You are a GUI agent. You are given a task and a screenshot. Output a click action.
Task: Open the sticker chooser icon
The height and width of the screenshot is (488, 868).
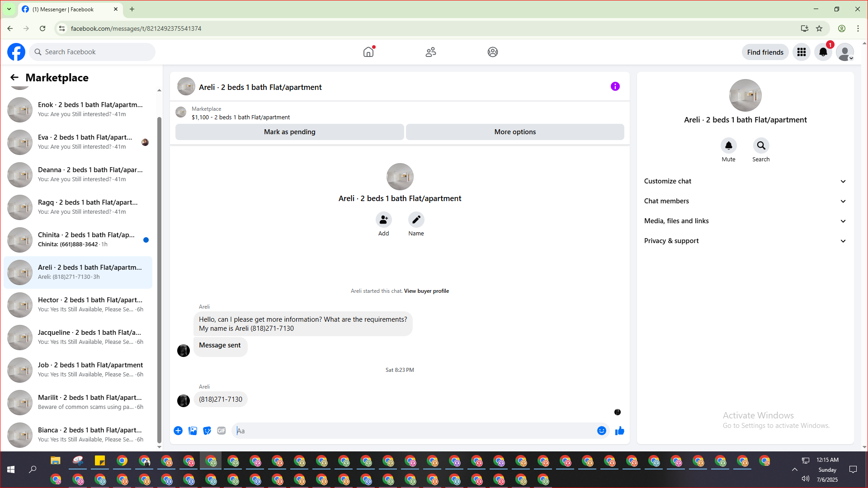click(207, 431)
